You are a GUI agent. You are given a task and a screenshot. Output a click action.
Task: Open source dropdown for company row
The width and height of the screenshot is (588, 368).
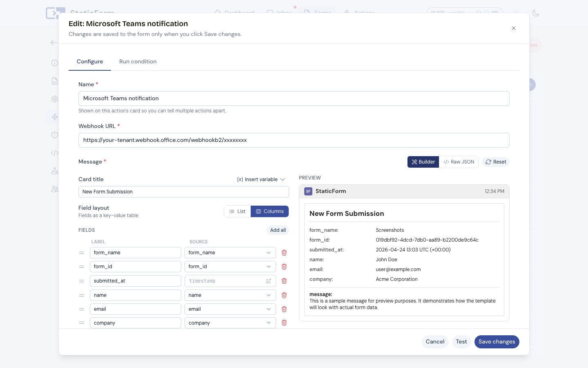[230, 323]
